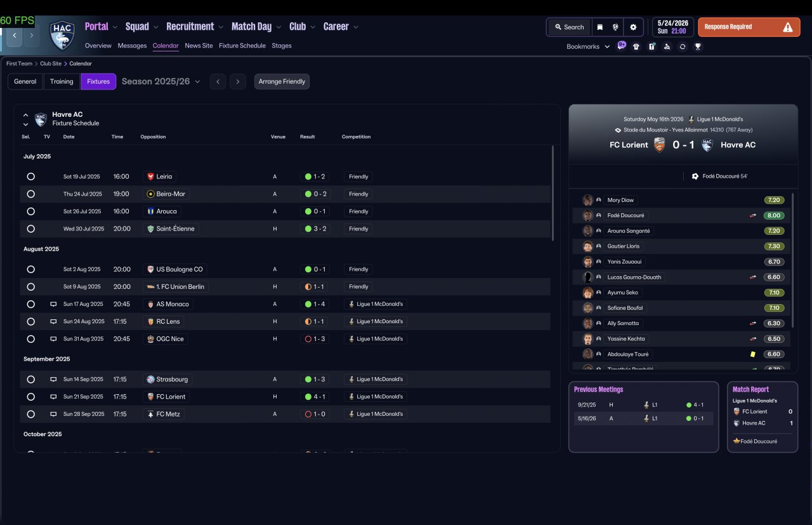Click the fixture list vertical scrollbar

[x=553, y=193]
